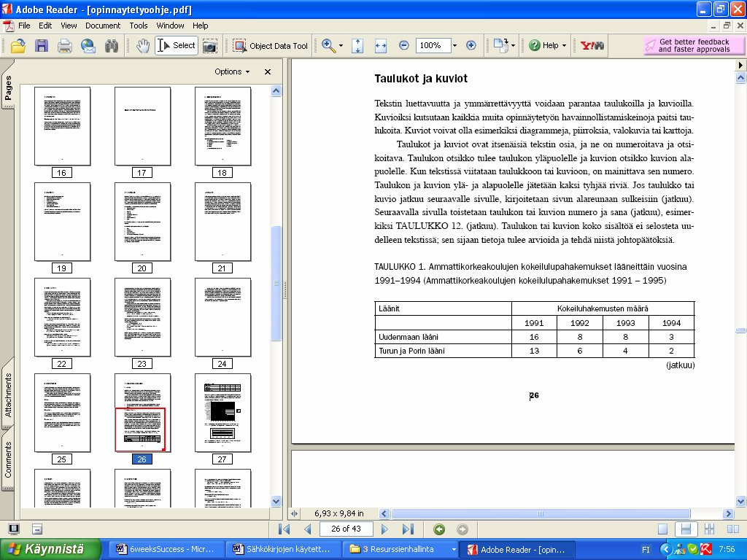
Task: Save a copy using the floppy disk icon
Action: tap(42, 46)
